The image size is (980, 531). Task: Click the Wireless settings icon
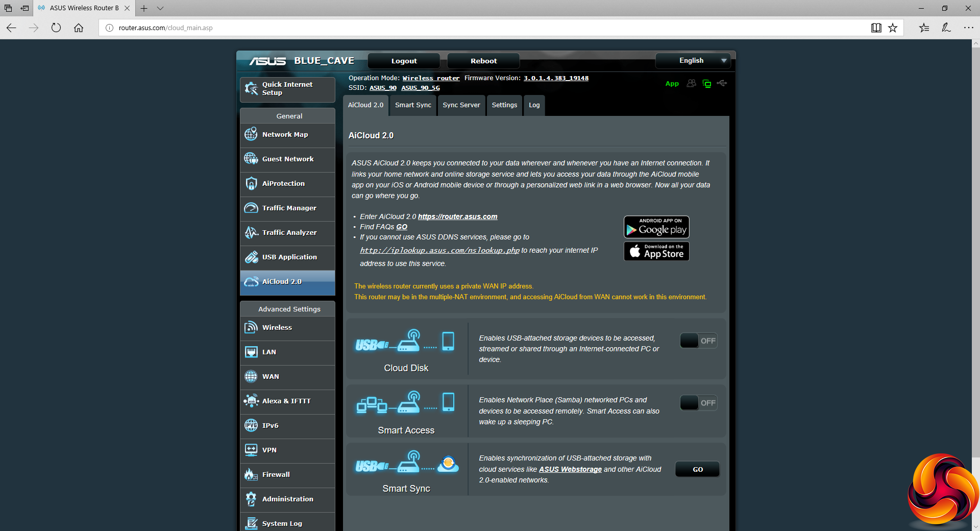click(251, 327)
